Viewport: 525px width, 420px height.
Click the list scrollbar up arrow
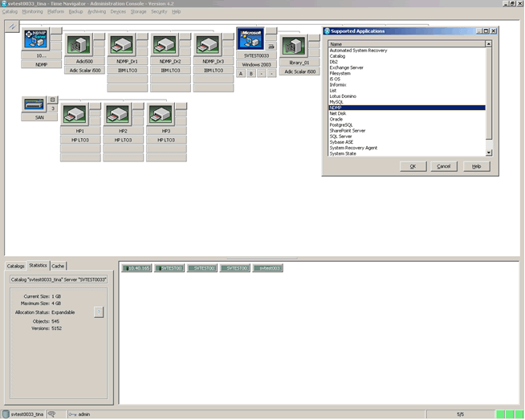[x=489, y=44]
